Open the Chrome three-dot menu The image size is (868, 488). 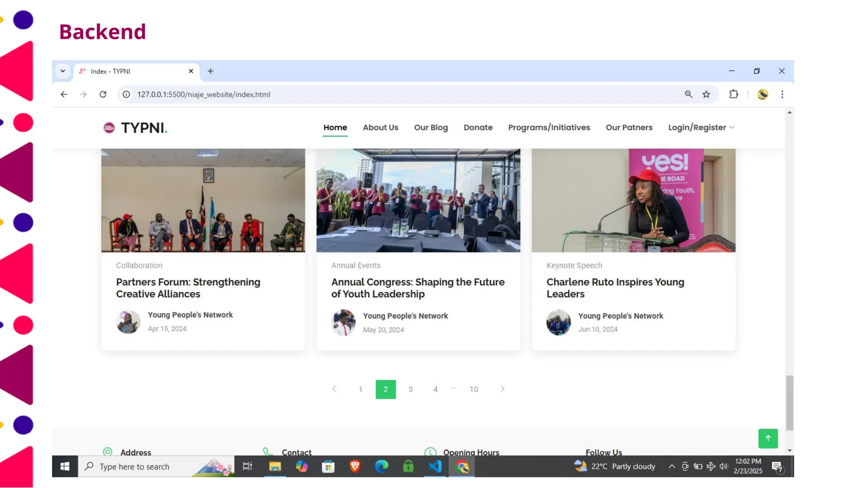pyautogui.click(x=782, y=94)
